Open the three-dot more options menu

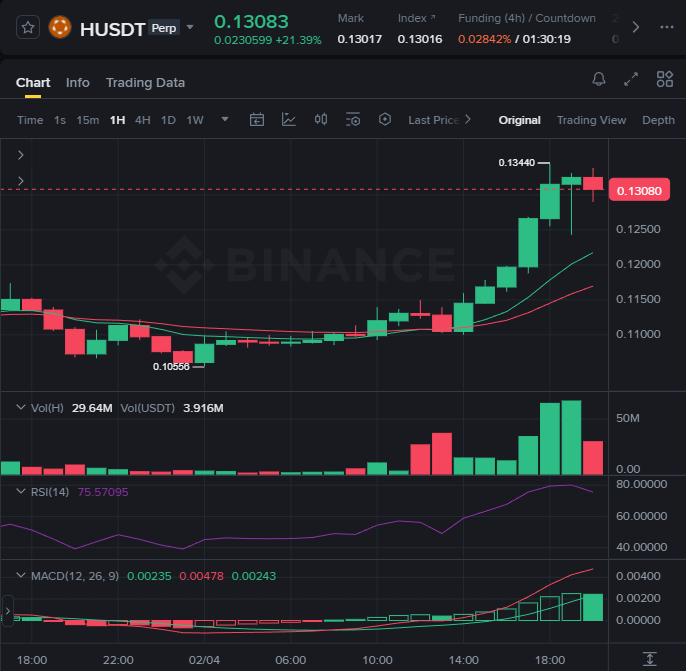(x=667, y=28)
